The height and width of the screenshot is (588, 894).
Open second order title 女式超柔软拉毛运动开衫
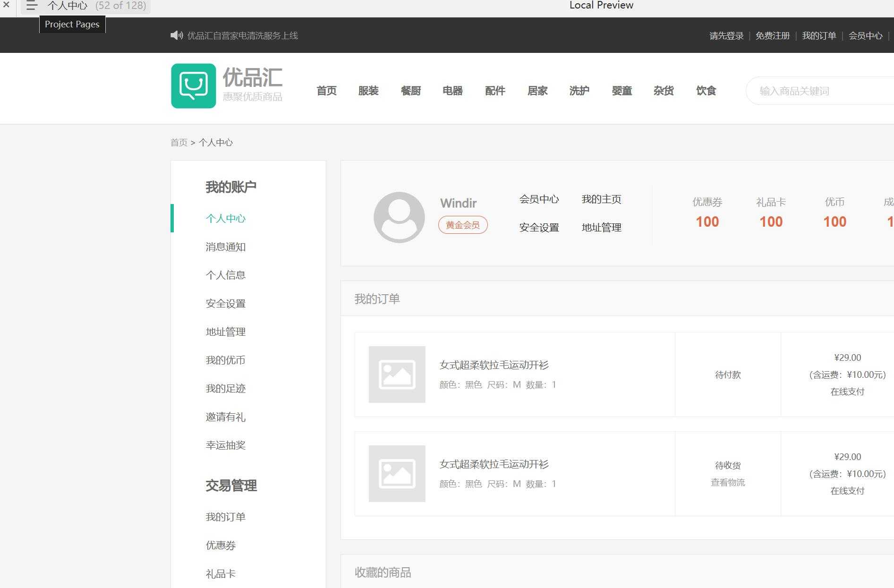coord(494,464)
